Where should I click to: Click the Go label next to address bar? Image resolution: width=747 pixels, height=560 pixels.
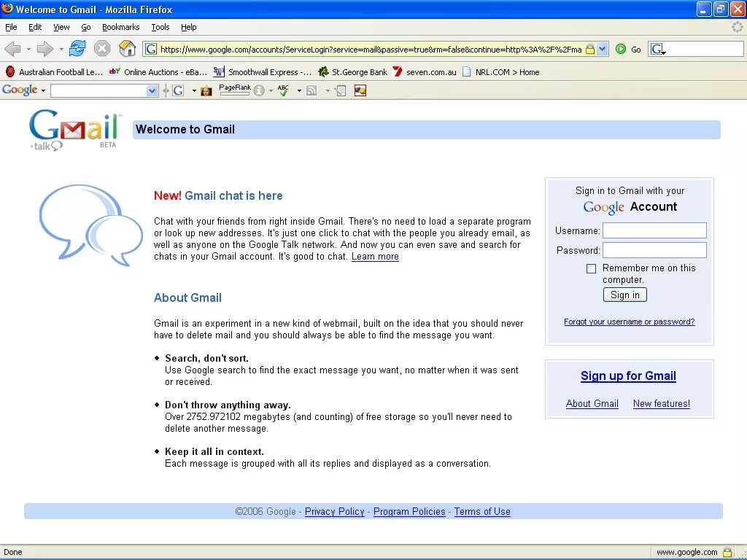point(636,50)
